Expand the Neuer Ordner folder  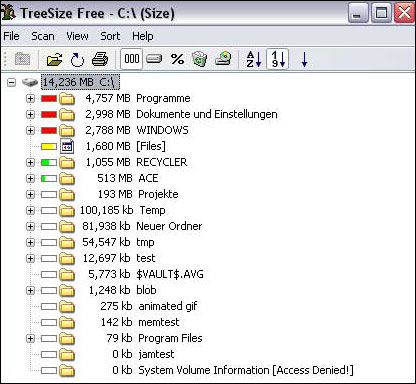click(30, 226)
